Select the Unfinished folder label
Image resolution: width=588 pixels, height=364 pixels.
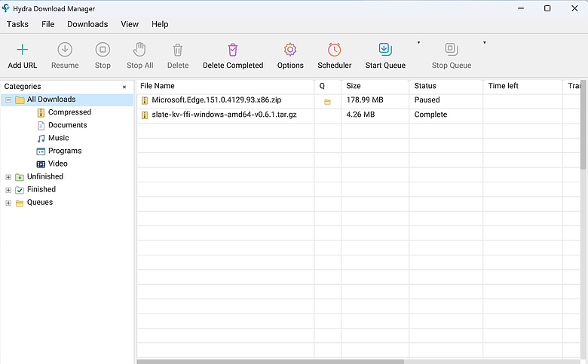coord(45,176)
